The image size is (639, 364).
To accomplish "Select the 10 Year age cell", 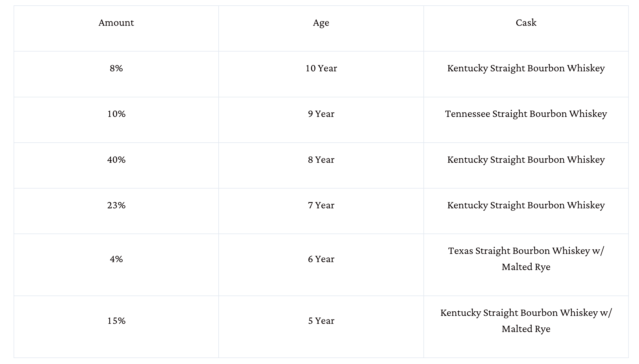I will (321, 68).
